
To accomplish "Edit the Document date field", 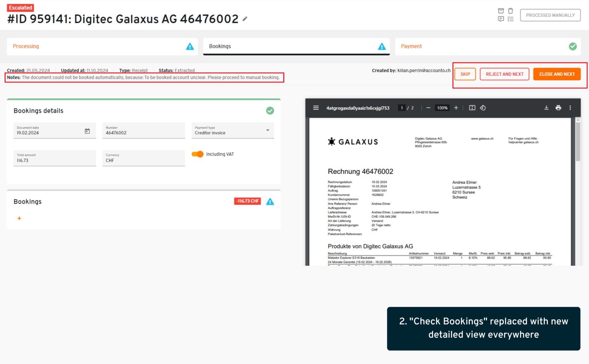I will [55, 131].
